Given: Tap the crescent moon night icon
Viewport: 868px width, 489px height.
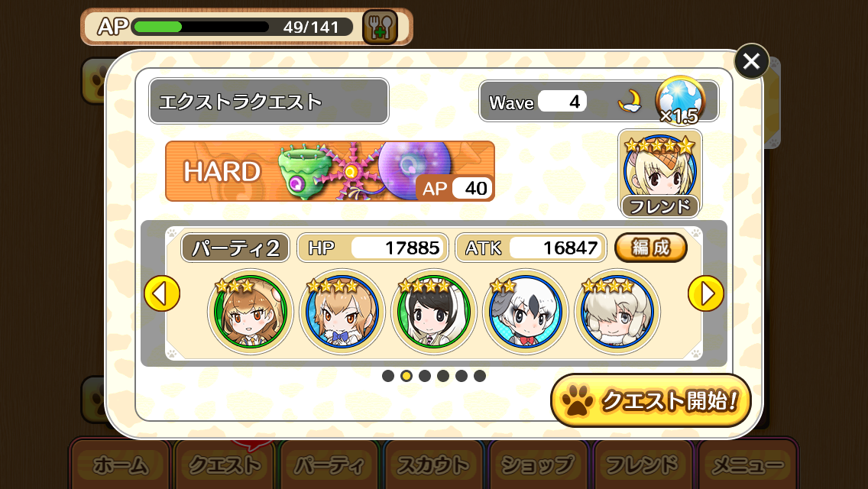Looking at the screenshot, I should coord(630,102).
